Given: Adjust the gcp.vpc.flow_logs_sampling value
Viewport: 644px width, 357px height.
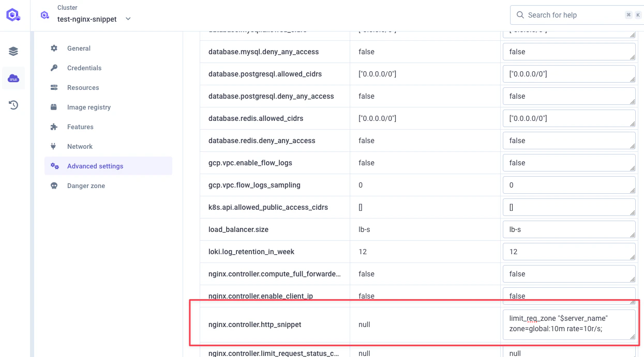Looking at the screenshot, I should 569,184.
